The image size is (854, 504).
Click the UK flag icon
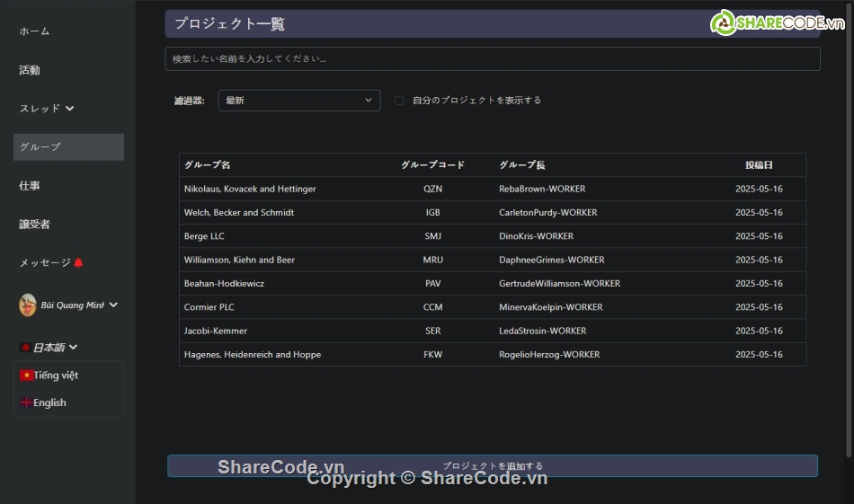pos(26,402)
